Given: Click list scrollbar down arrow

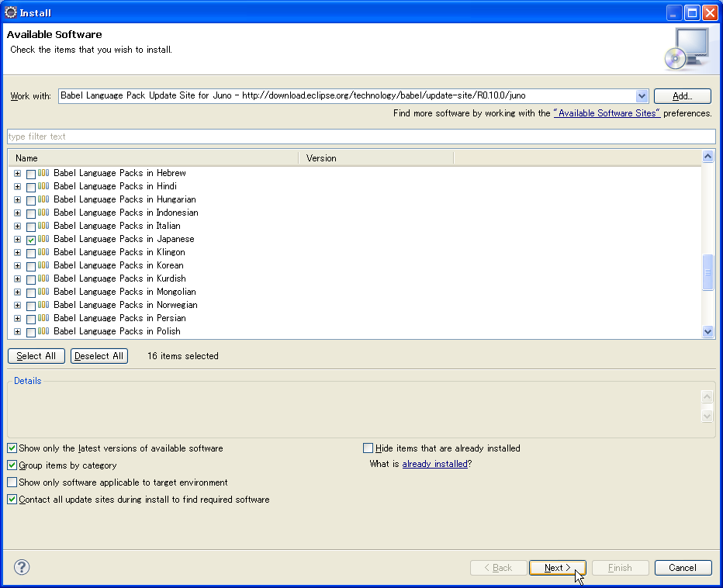Looking at the screenshot, I should pyautogui.click(x=707, y=331).
